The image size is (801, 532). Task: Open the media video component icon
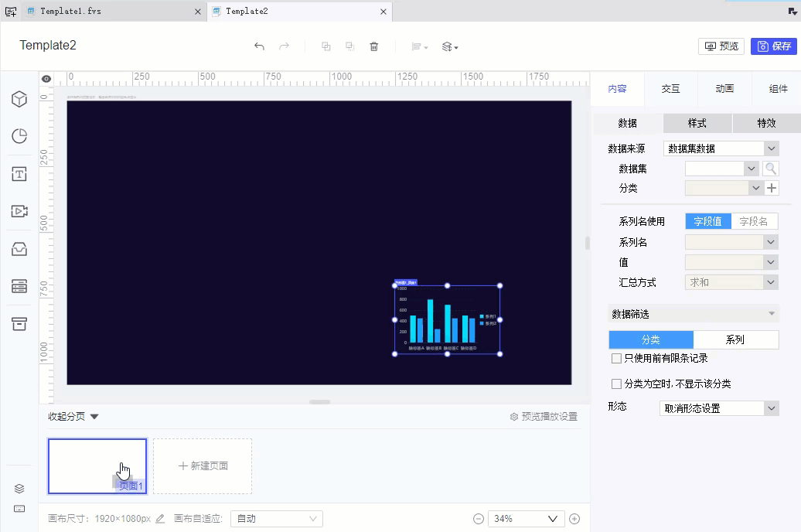(x=19, y=211)
